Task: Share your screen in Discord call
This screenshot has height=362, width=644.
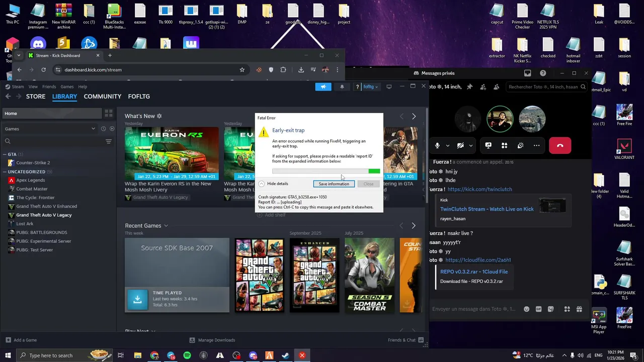Action: pyautogui.click(x=488, y=145)
